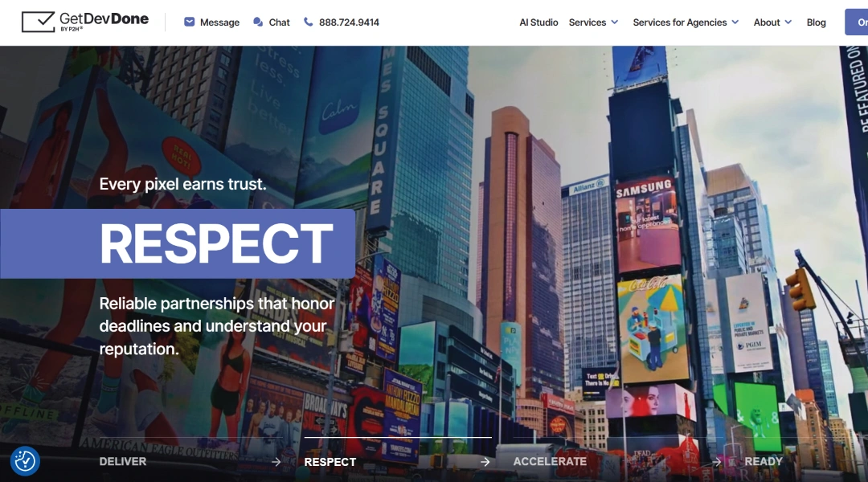The height and width of the screenshot is (482, 868).
Task: Click the phone handset icon
Action: tap(309, 22)
